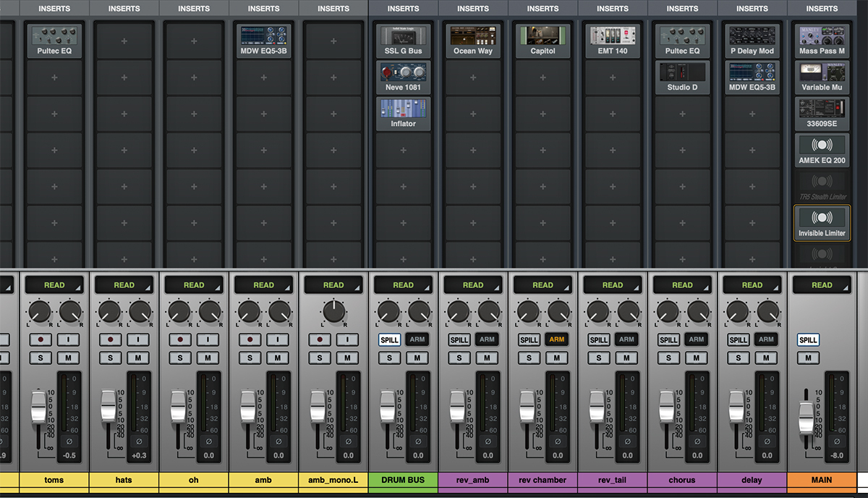Screen dimensions: 868x498
Task: Open automation mode READ menu on oh
Action: coord(194,285)
